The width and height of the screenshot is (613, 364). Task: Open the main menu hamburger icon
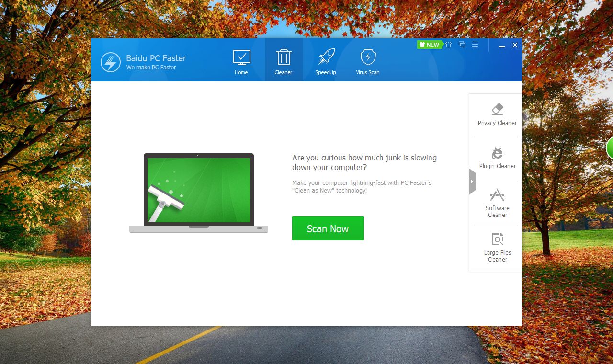pos(475,45)
